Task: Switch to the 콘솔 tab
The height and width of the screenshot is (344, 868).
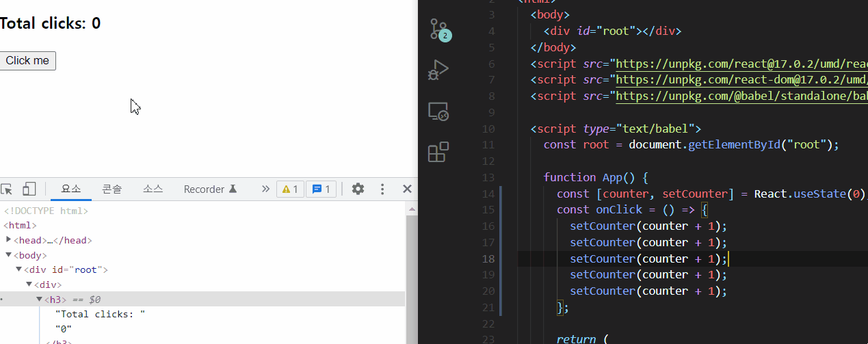Action: click(112, 189)
